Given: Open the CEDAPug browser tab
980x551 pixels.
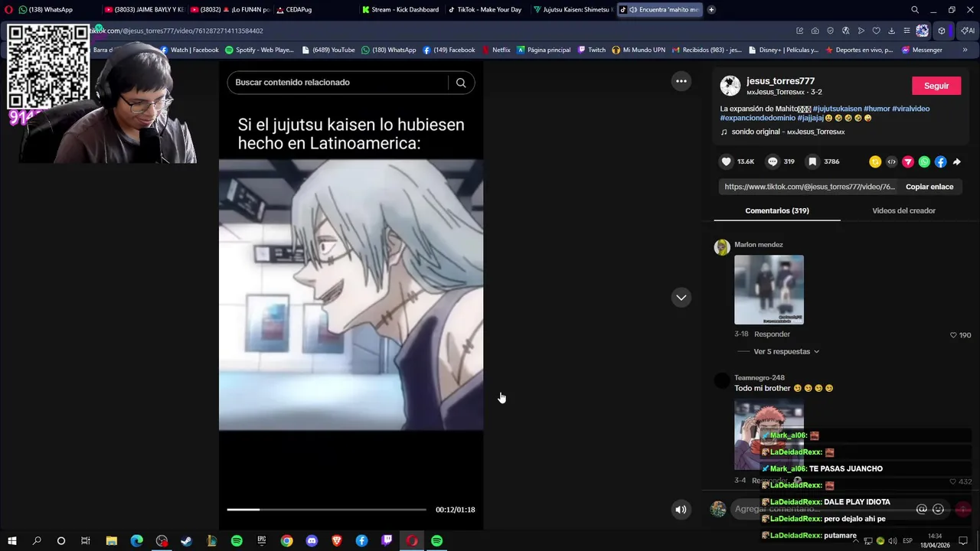Looking at the screenshot, I should coord(294,10).
